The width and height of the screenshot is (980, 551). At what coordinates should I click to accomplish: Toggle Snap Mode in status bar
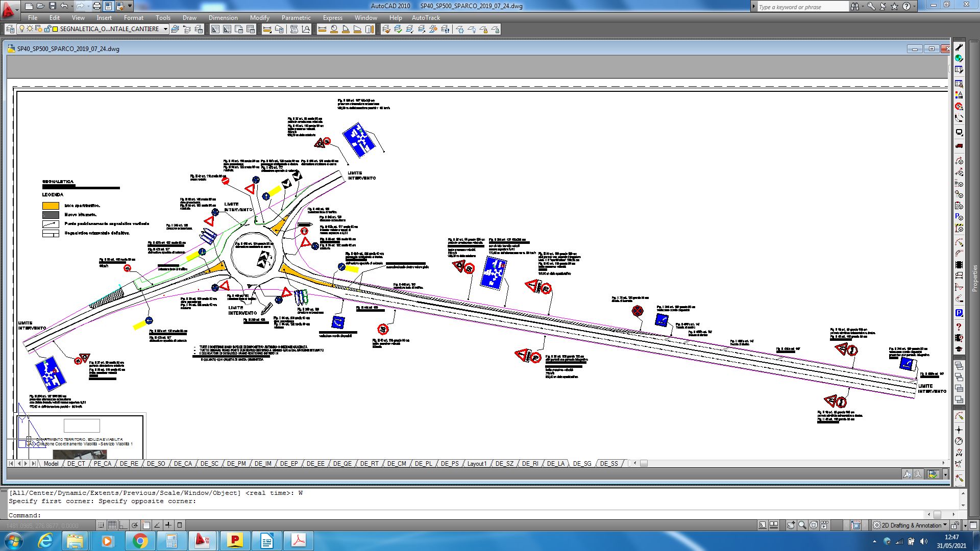pyautogui.click(x=101, y=525)
